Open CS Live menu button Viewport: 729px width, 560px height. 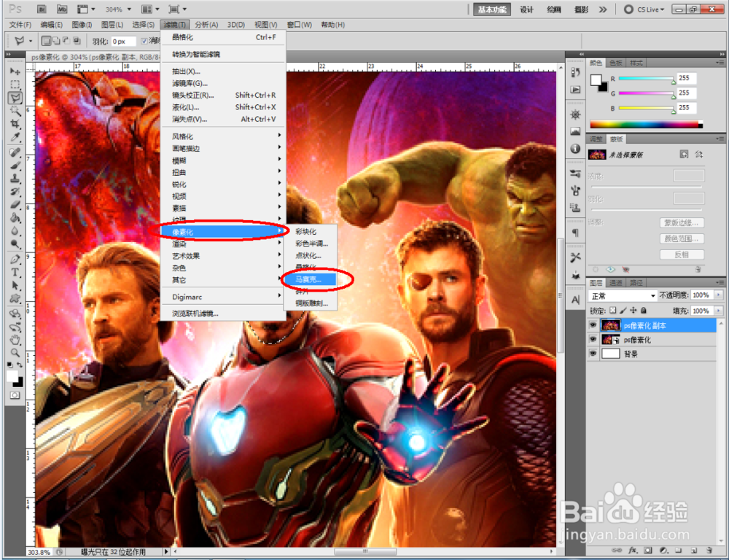[644, 9]
